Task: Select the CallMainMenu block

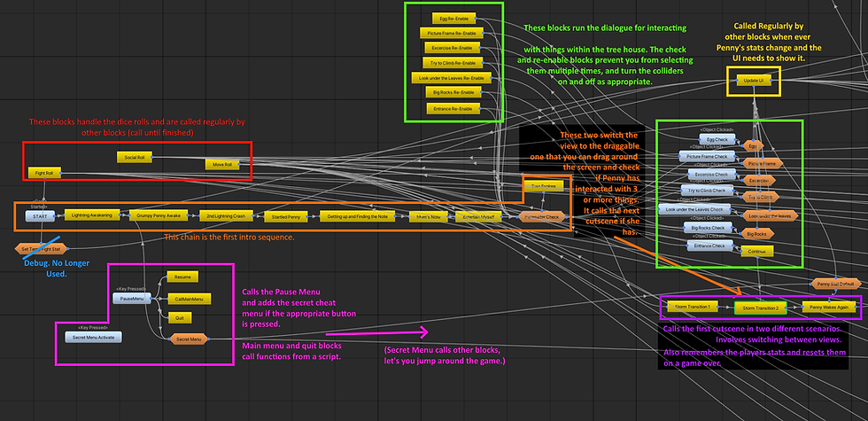Action: coord(189,299)
